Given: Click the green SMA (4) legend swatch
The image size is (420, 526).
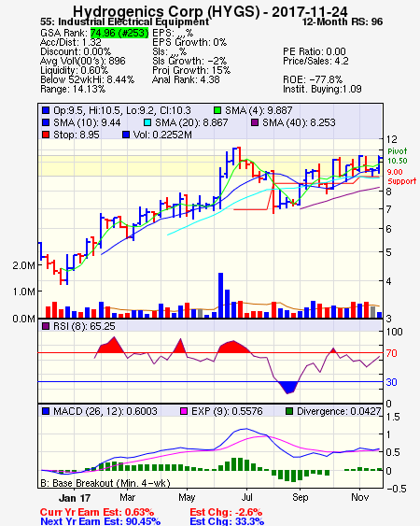Looking at the screenshot, I should coord(217,110).
